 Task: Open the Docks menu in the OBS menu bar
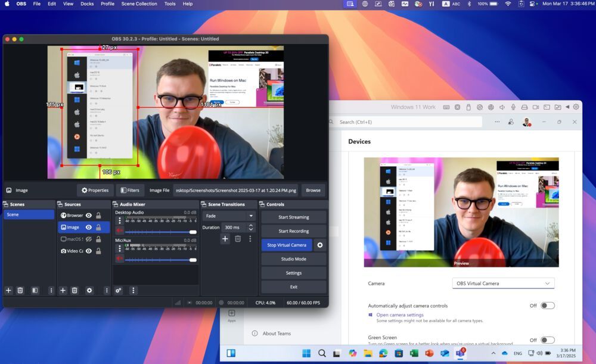(87, 4)
